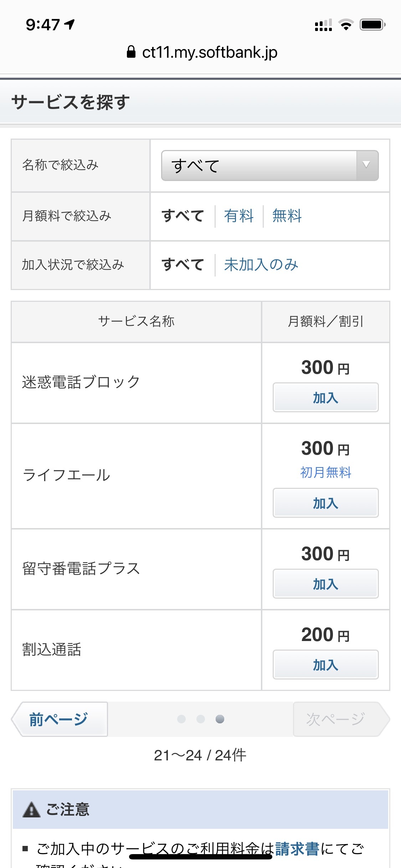Select すべて for 加入状況 filter
The image size is (401, 868).
click(x=182, y=265)
